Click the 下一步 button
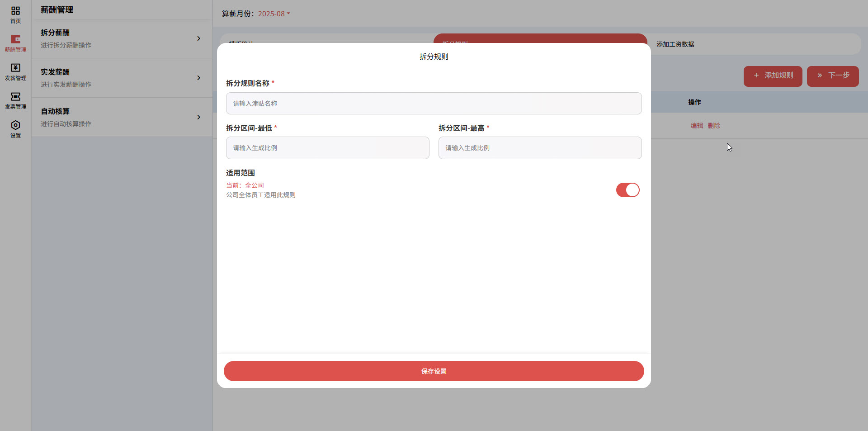This screenshot has width=868, height=431. (x=832, y=76)
